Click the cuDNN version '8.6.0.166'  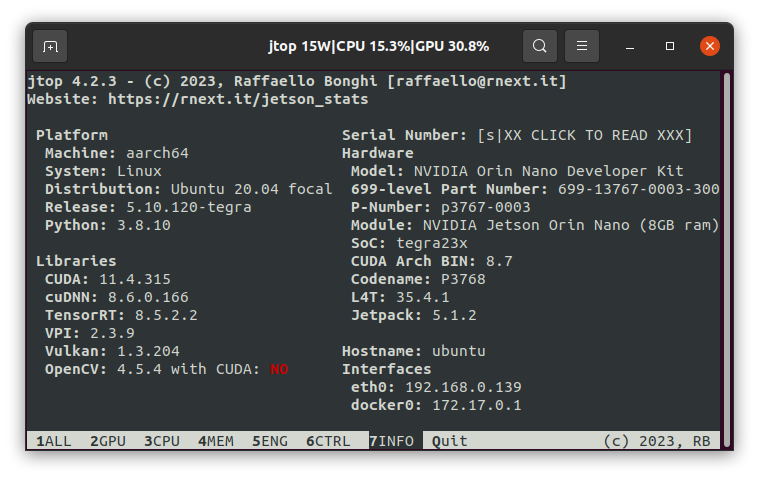[148, 297]
